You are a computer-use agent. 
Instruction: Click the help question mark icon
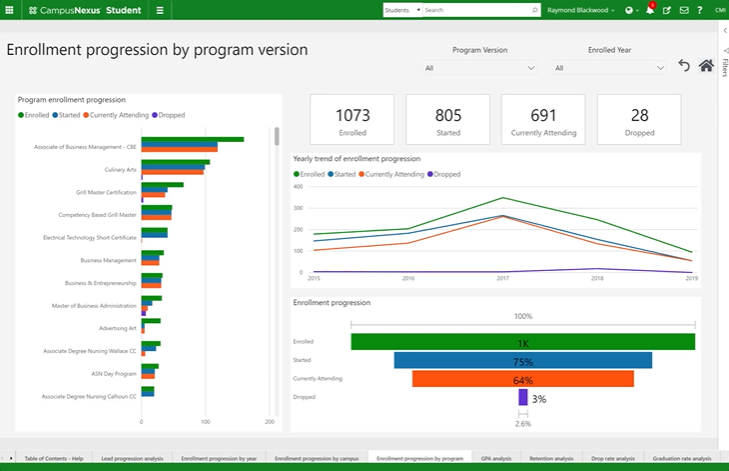(x=700, y=10)
